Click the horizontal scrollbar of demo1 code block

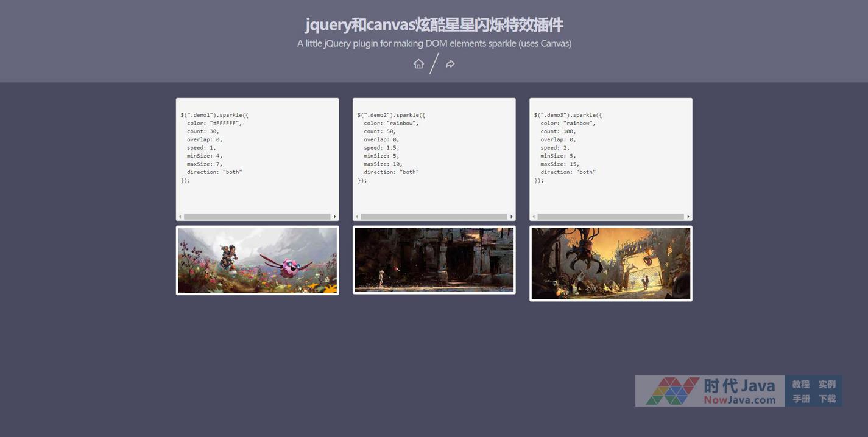[257, 217]
